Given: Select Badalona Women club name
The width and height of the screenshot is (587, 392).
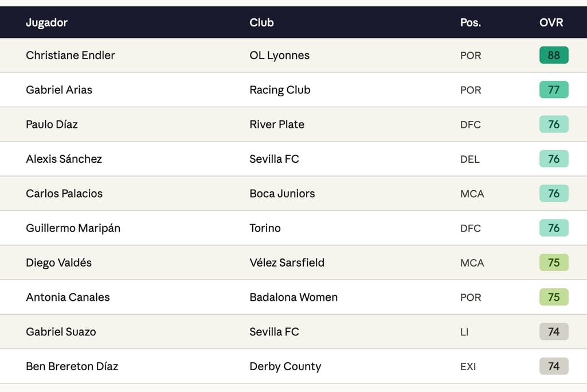Looking at the screenshot, I should (293, 297).
